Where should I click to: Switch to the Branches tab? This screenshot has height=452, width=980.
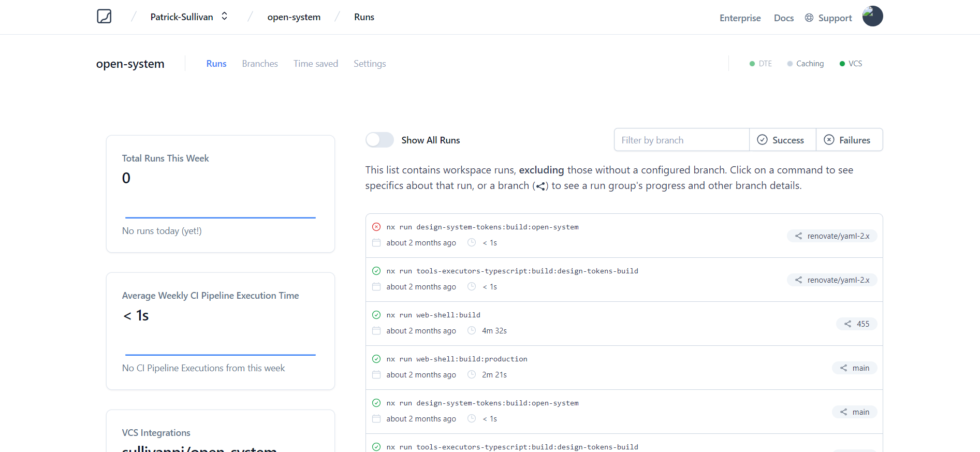(260, 64)
